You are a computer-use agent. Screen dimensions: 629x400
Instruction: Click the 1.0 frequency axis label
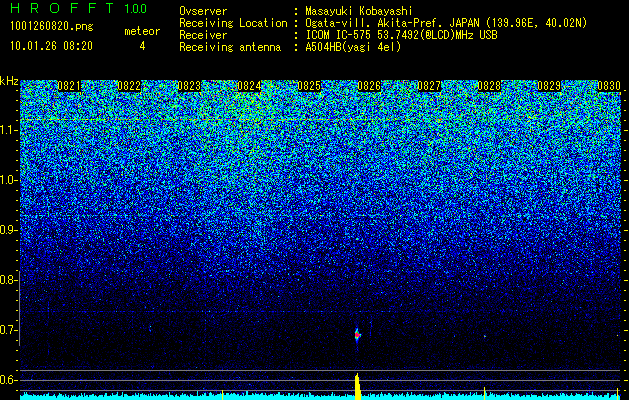7,180
